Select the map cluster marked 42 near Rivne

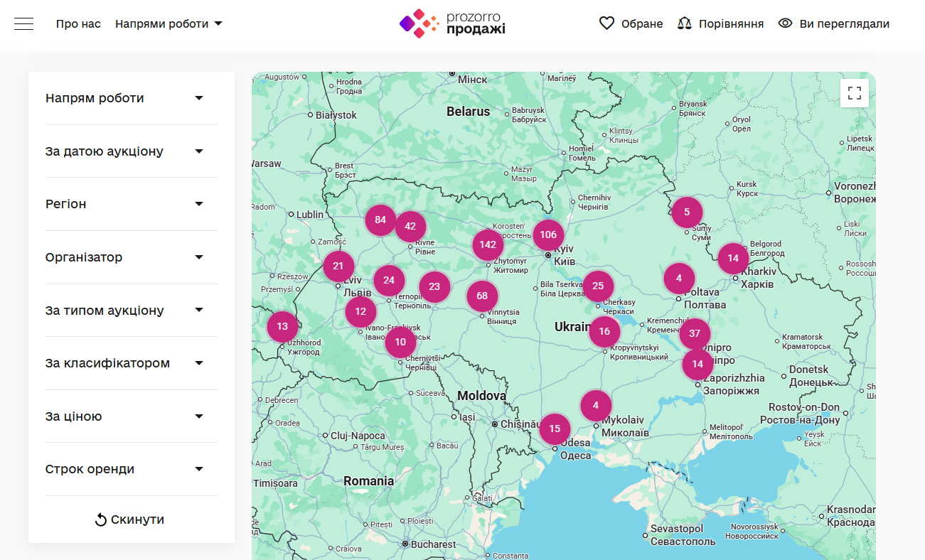click(410, 227)
